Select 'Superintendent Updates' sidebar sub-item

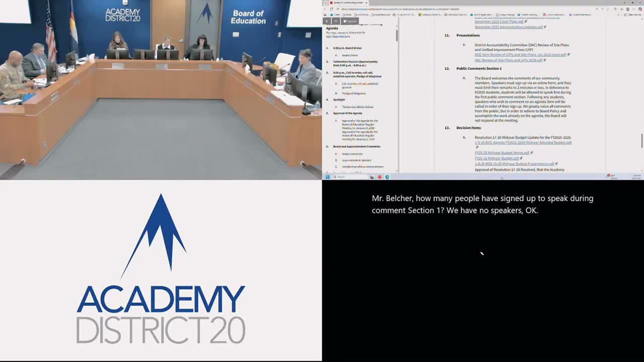(356, 160)
